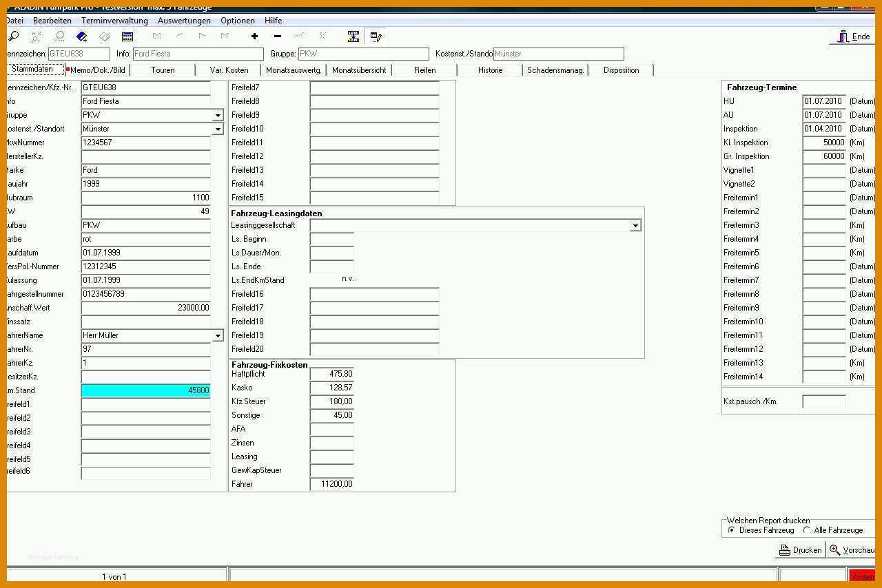Screen dimensions: 882x588
Task: Expand the FahrerName Herr Müller dropdown
Action: 218,335
